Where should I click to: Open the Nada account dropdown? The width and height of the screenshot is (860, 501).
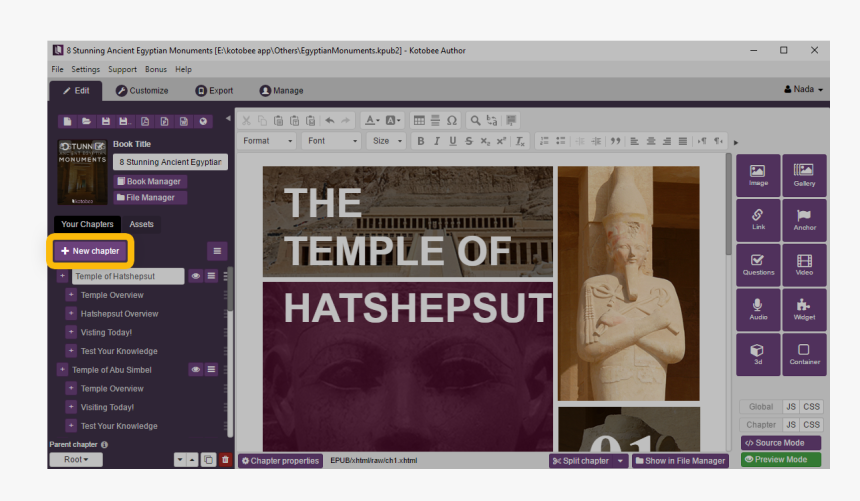(x=804, y=89)
